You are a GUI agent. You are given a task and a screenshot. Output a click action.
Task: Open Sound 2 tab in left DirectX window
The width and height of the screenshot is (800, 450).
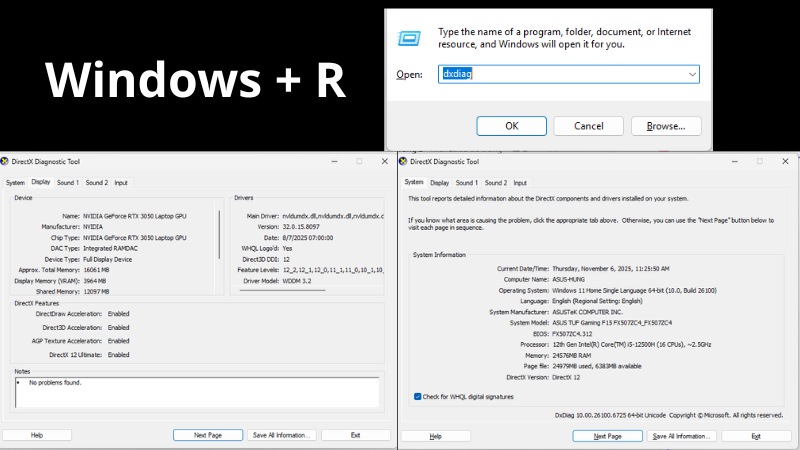(97, 183)
